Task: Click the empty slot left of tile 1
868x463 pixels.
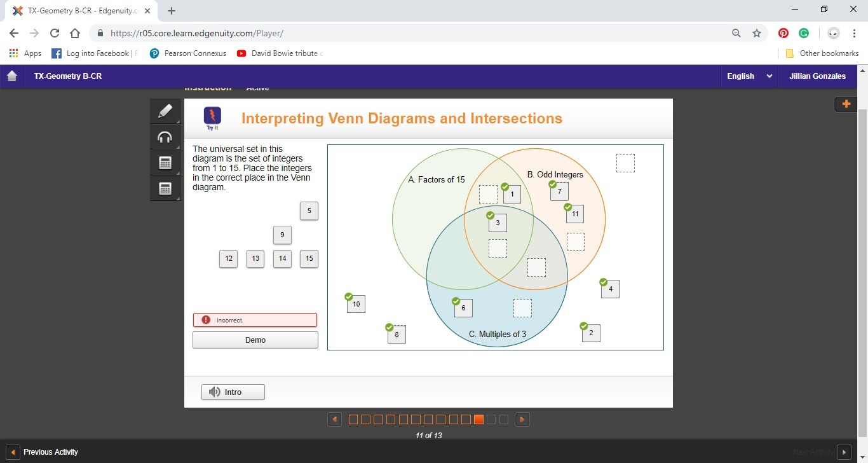Action: pyautogui.click(x=488, y=195)
